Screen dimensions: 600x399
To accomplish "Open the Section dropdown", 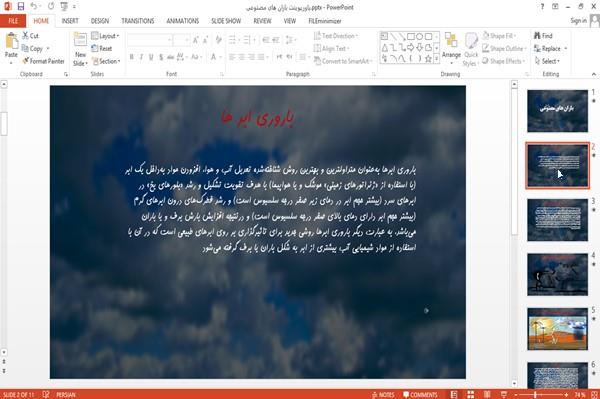I will click(106, 61).
